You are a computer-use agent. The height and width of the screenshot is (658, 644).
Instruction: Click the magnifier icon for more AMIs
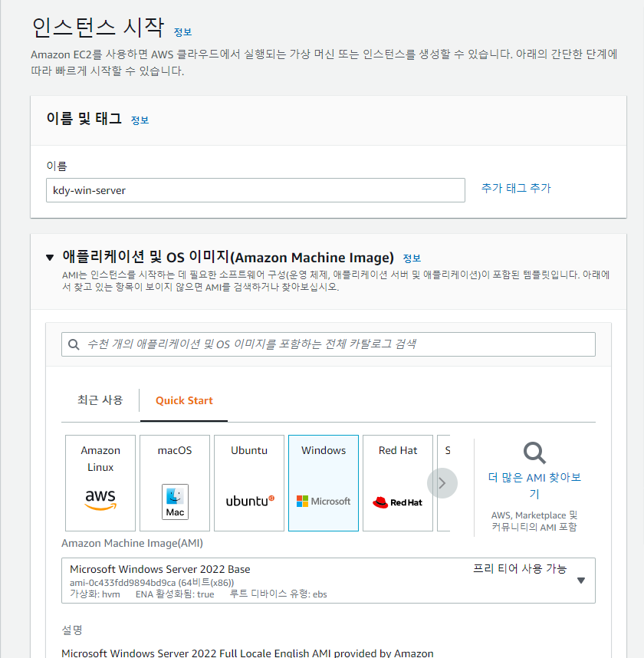(x=534, y=452)
